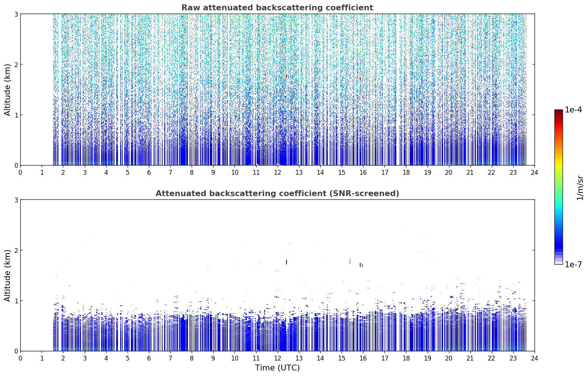Click the 3 km tick on top altitude axis

tap(16, 14)
